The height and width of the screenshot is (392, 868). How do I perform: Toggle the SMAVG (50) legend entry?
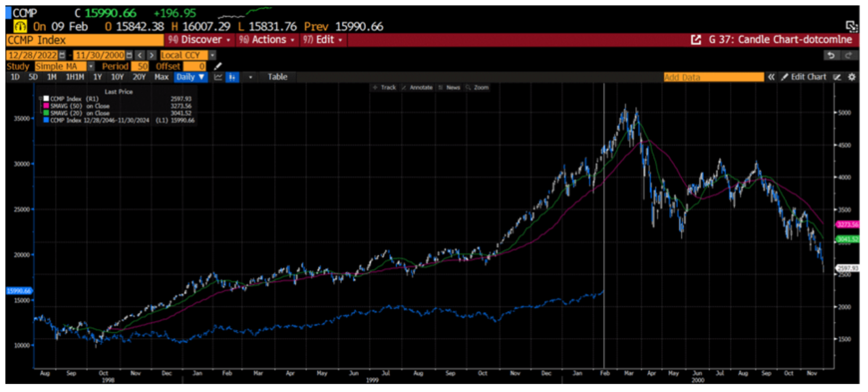click(65, 106)
